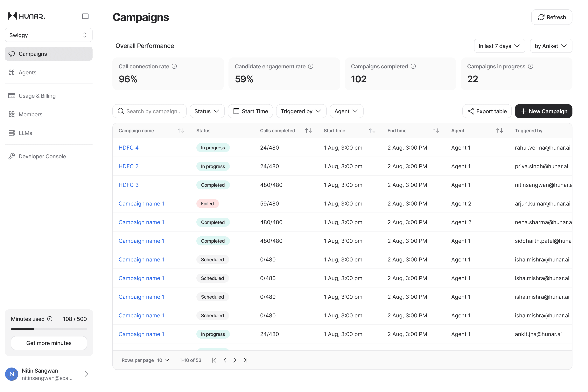Click info icon next to Minutes used
Screen dimensions: 588x392
[50, 319]
